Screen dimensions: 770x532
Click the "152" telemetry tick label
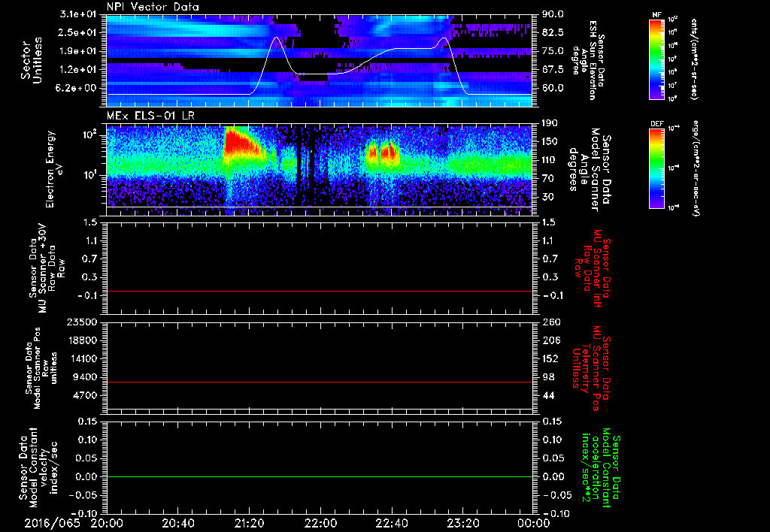click(550, 358)
